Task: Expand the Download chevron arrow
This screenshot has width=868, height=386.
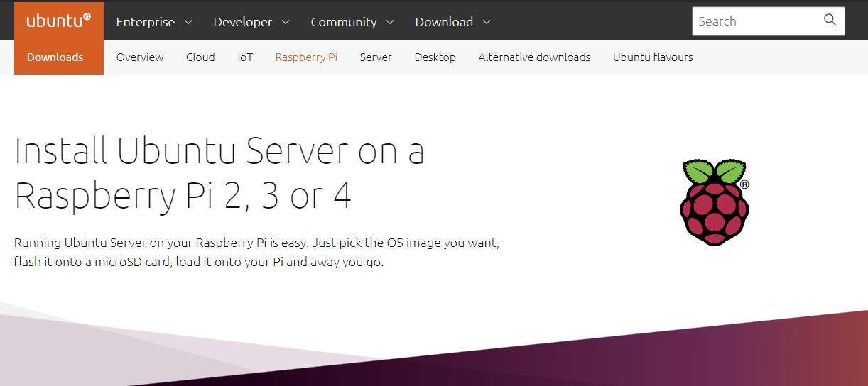Action: pyautogui.click(x=487, y=22)
